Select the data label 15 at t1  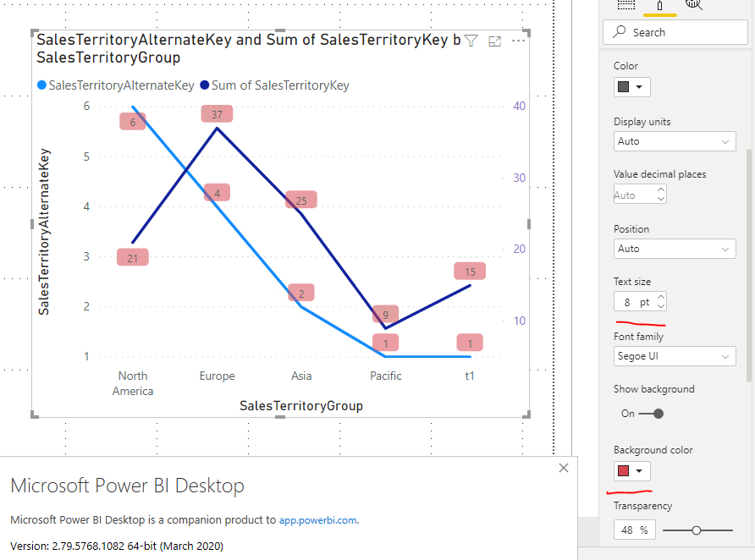point(470,272)
